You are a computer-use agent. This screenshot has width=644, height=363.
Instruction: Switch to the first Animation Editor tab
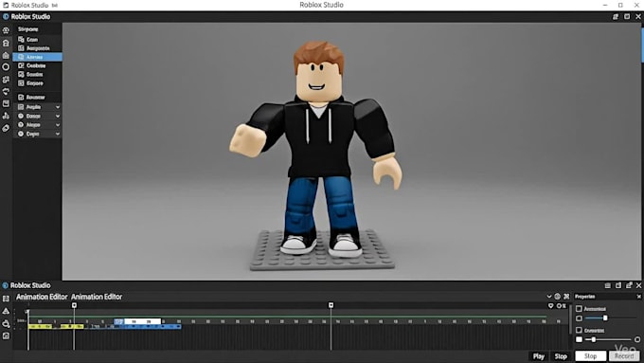[x=42, y=297]
